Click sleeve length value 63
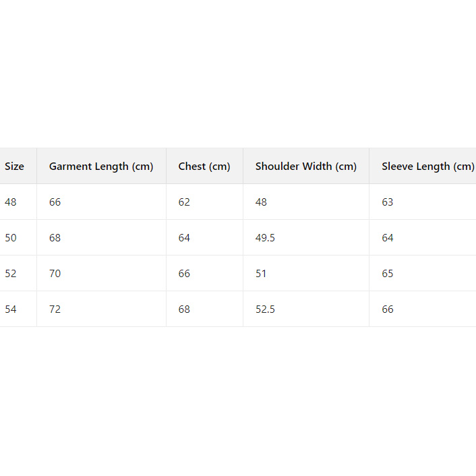 [388, 202]
